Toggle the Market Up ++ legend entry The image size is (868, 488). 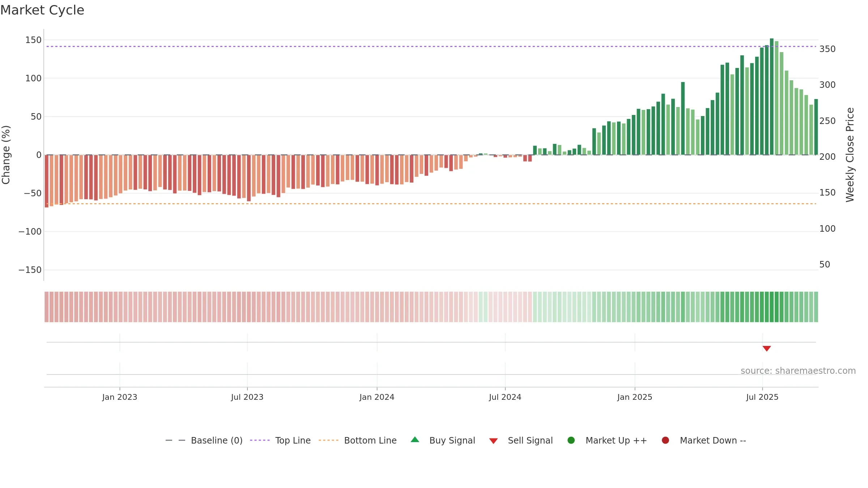pyautogui.click(x=607, y=440)
